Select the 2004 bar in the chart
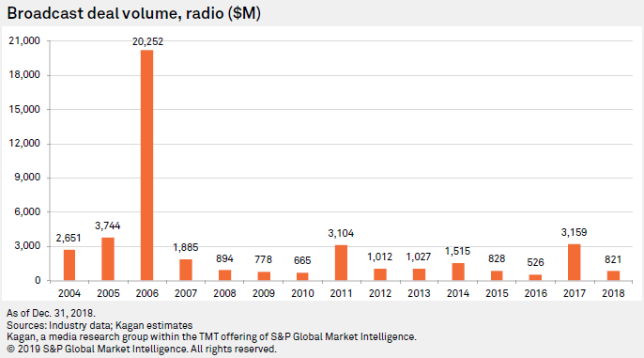 pos(69,265)
